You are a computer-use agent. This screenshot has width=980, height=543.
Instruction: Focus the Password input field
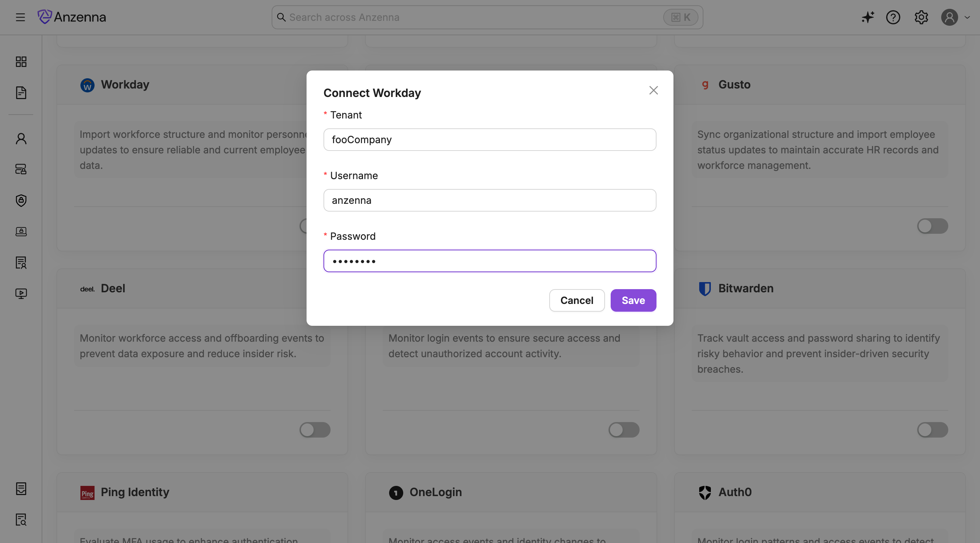click(490, 261)
